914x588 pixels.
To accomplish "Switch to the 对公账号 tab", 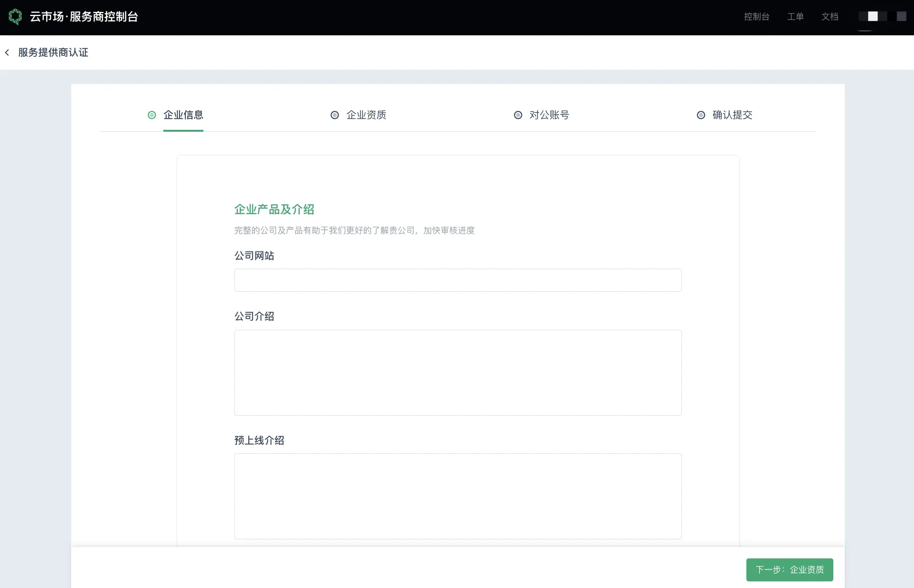I will tap(549, 115).
